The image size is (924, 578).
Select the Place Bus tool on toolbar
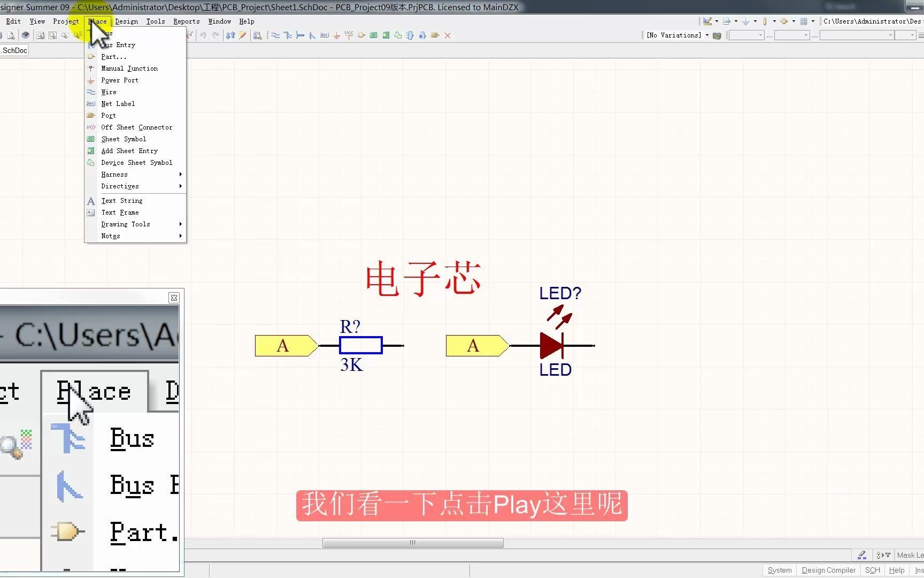pos(288,35)
